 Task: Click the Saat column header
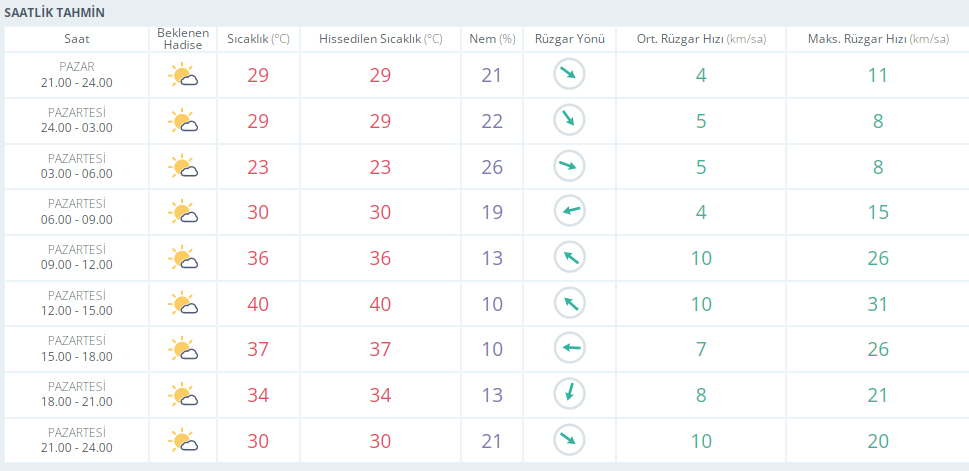coord(77,39)
